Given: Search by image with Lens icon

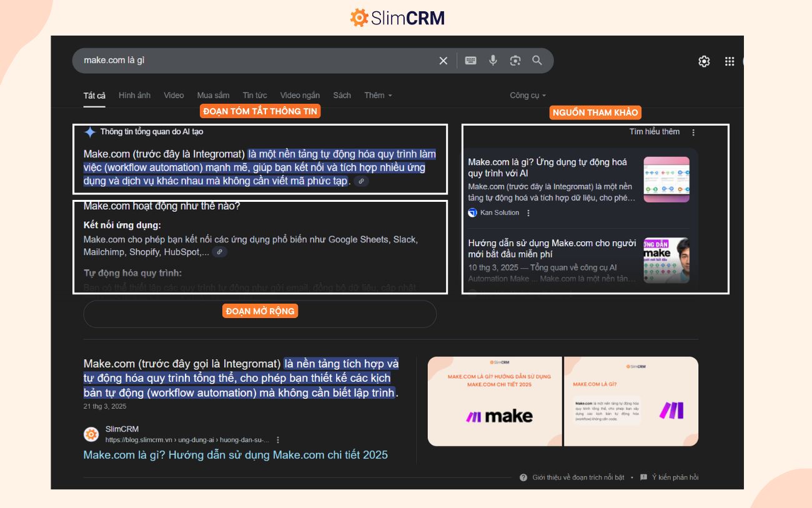Looking at the screenshot, I should pyautogui.click(x=515, y=61).
